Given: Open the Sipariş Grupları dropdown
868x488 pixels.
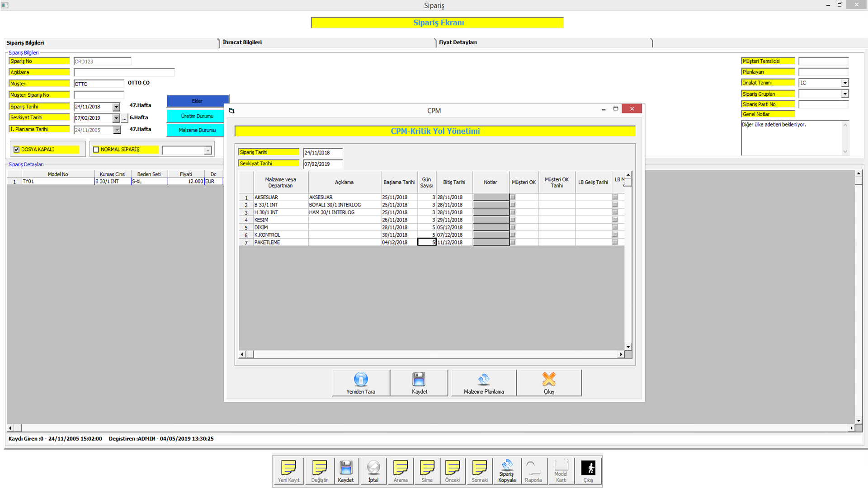Looking at the screenshot, I should point(844,94).
